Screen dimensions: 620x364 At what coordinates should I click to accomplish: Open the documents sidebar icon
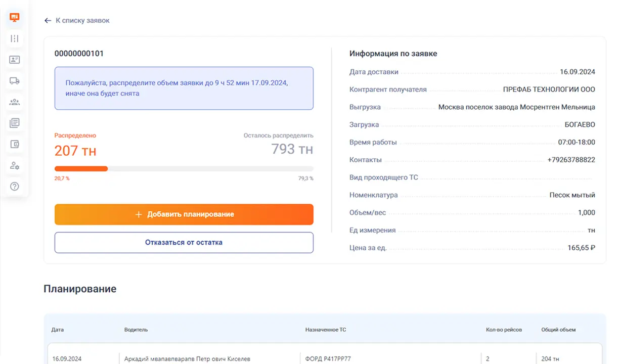point(15,123)
